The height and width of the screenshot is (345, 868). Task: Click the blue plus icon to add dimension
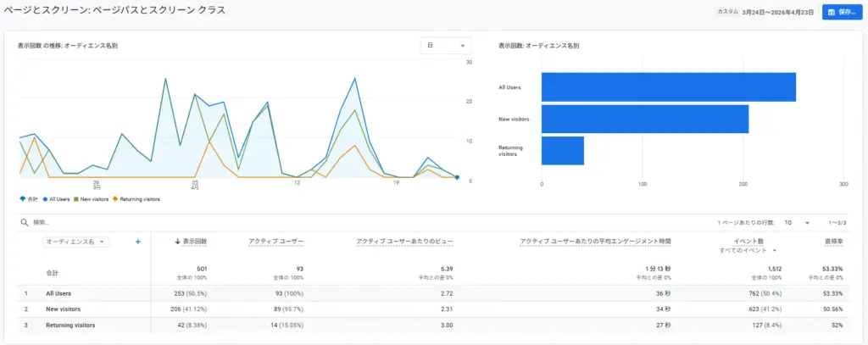point(138,242)
